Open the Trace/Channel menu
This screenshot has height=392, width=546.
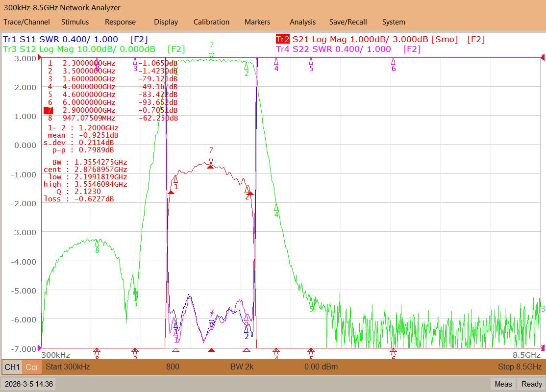tap(26, 22)
